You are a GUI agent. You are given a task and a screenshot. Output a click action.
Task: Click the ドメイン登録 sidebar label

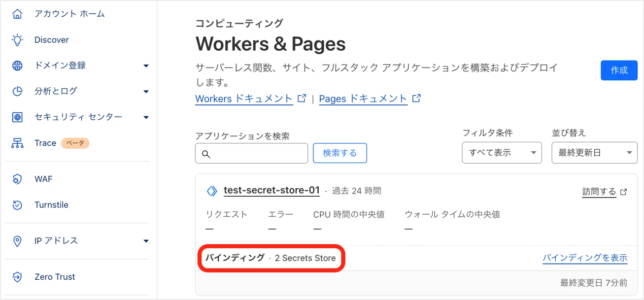[60, 66]
